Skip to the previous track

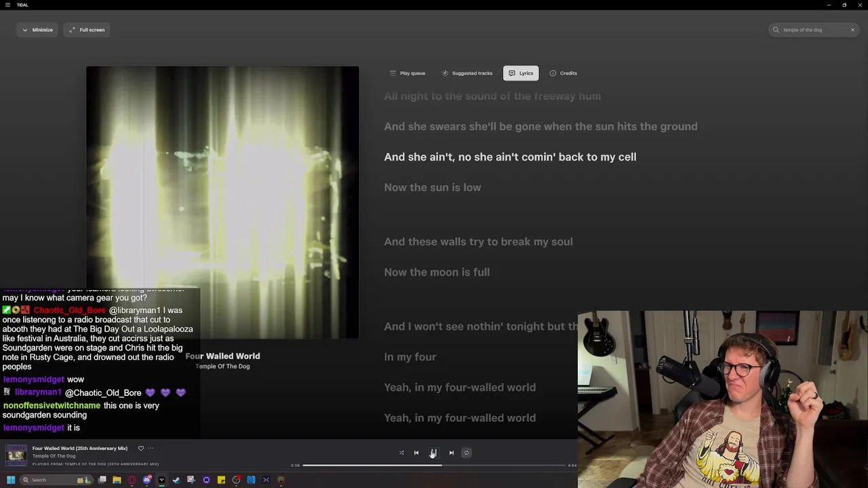click(x=416, y=453)
